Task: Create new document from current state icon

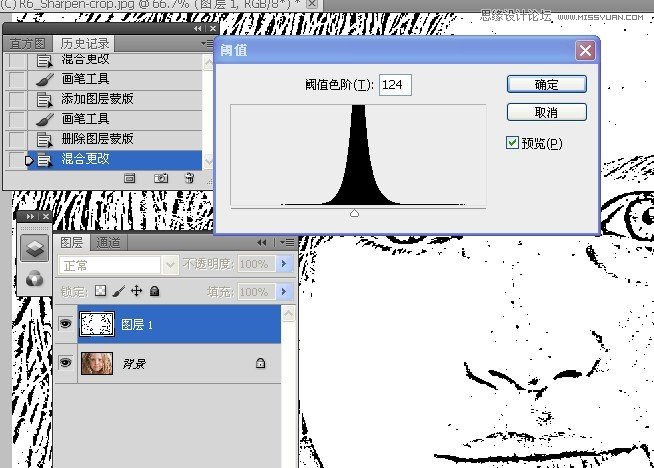Action: point(130,179)
